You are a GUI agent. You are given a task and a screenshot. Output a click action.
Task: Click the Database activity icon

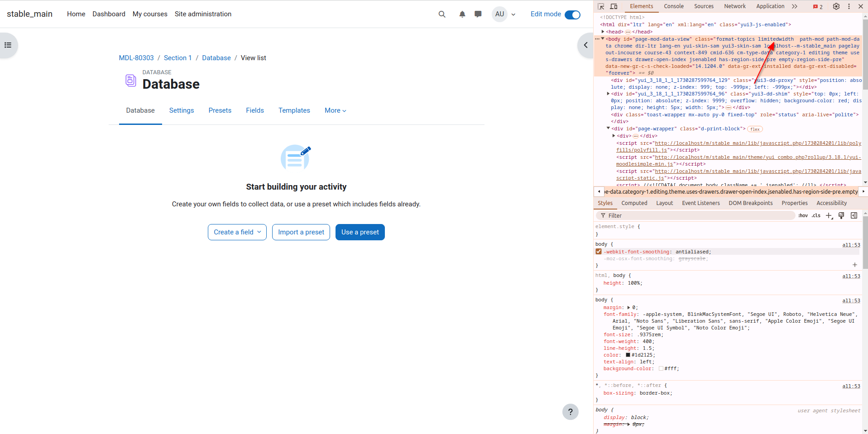(130, 81)
